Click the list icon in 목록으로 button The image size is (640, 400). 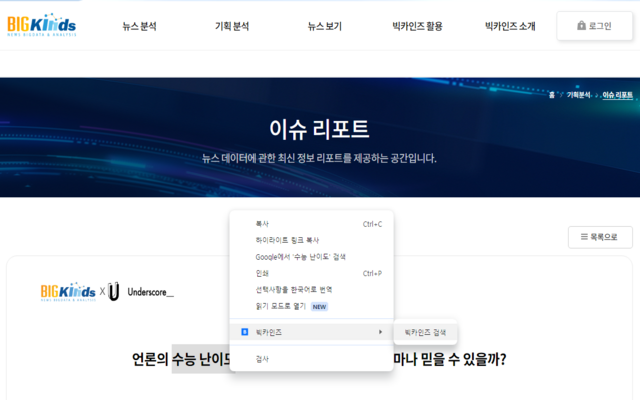pos(584,237)
